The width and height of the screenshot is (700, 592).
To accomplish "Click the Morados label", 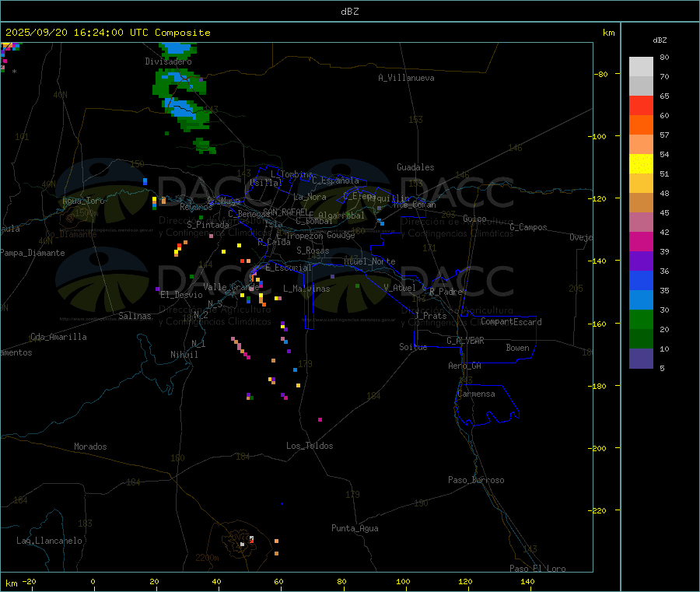I will [x=90, y=447].
